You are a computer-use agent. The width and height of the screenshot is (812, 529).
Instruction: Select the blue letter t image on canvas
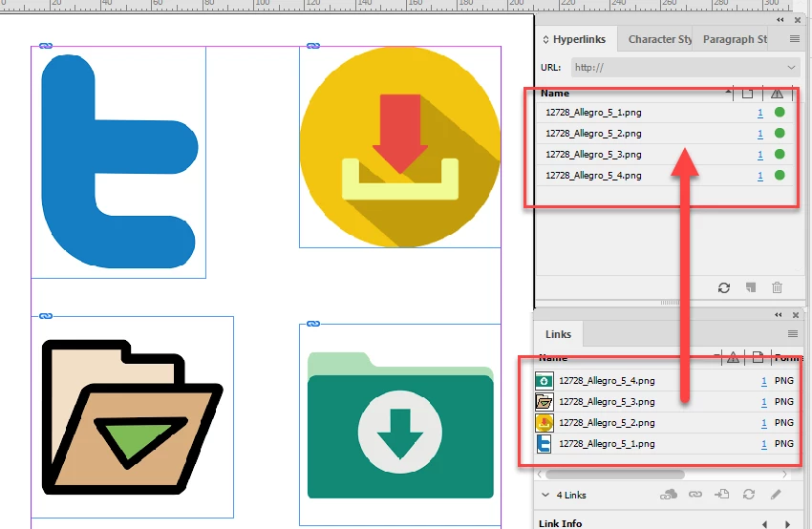pyautogui.click(x=118, y=161)
